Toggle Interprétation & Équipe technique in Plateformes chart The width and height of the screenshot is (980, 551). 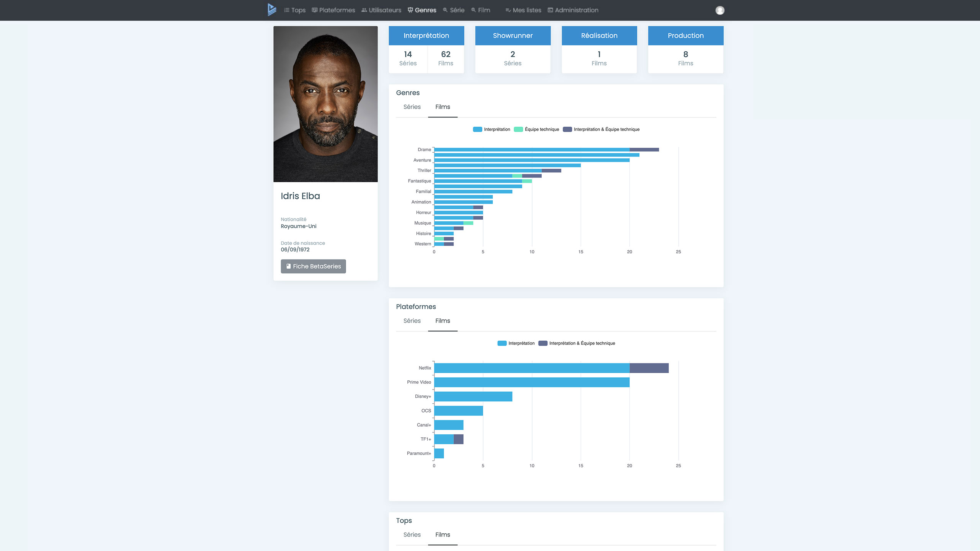click(x=577, y=343)
